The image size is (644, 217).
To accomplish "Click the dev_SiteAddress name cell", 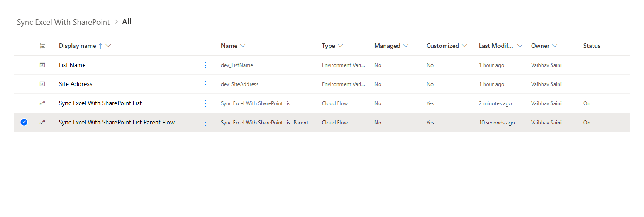I will pyautogui.click(x=240, y=84).
